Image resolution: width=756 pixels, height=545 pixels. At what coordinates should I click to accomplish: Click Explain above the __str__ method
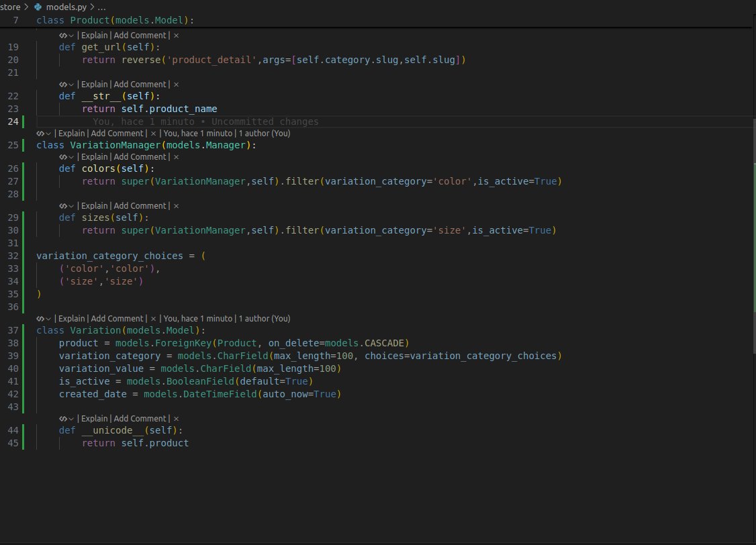tap(94, 85)
